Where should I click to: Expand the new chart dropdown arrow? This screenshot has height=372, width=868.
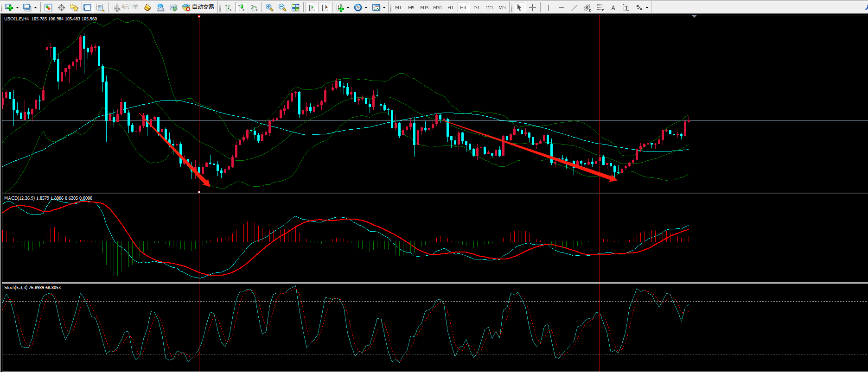[x=17, y=7]
